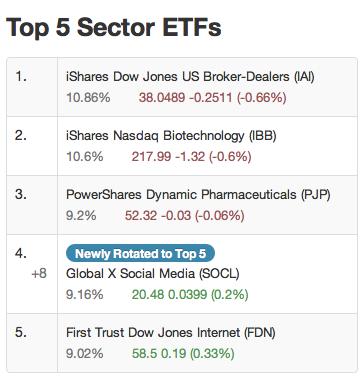Select rank number 4 cell

coord(32,274)
